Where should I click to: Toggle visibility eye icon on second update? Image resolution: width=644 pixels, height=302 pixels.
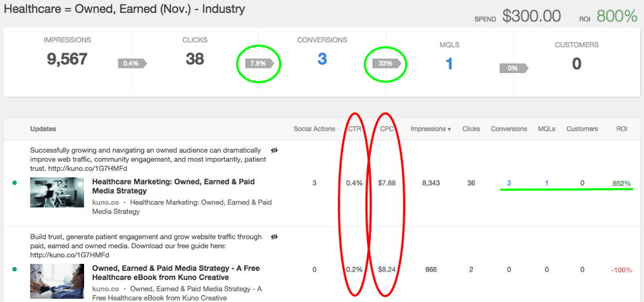tap(274, 237)
